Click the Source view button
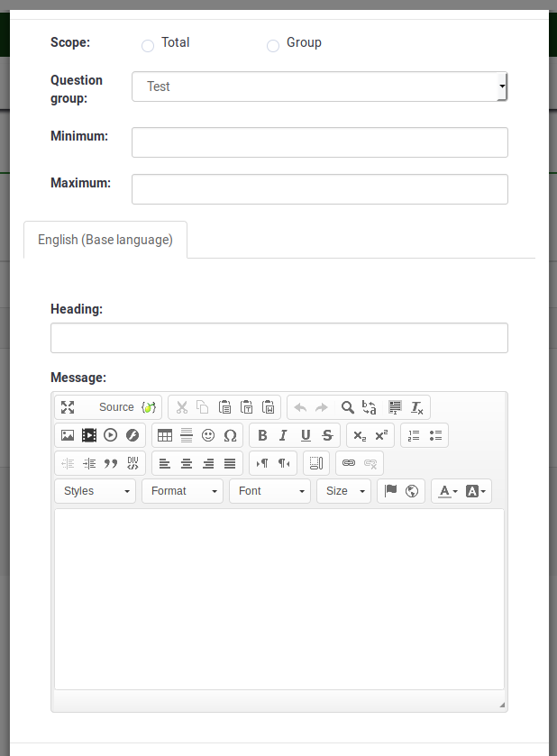 [x=115, y=407]
